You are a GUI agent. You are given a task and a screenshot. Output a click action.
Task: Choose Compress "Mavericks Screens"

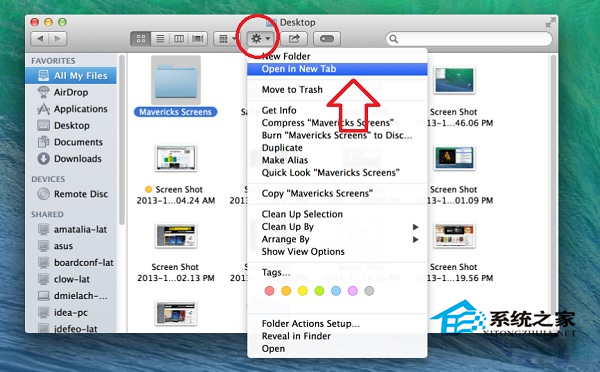(x=337, y=123)
